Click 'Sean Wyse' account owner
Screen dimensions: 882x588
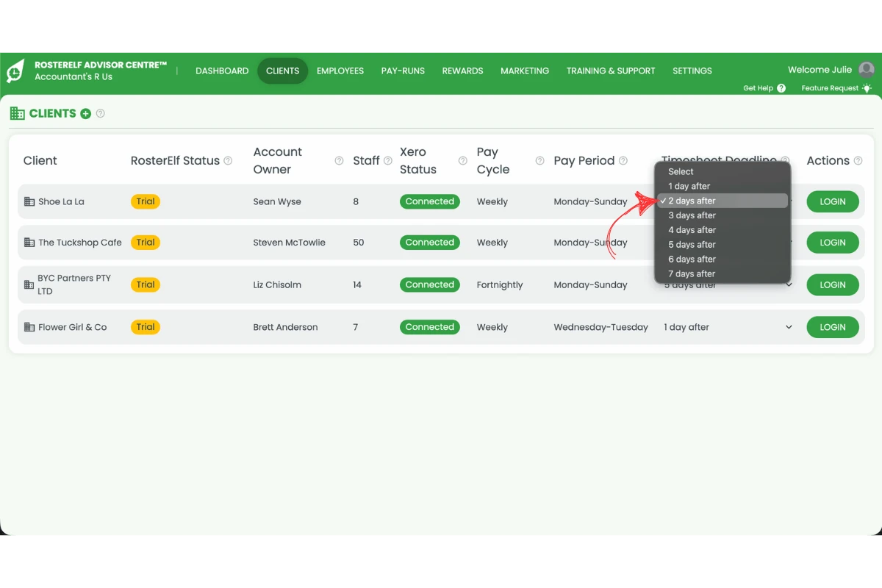pyautogui.click(x=277, y=201)
